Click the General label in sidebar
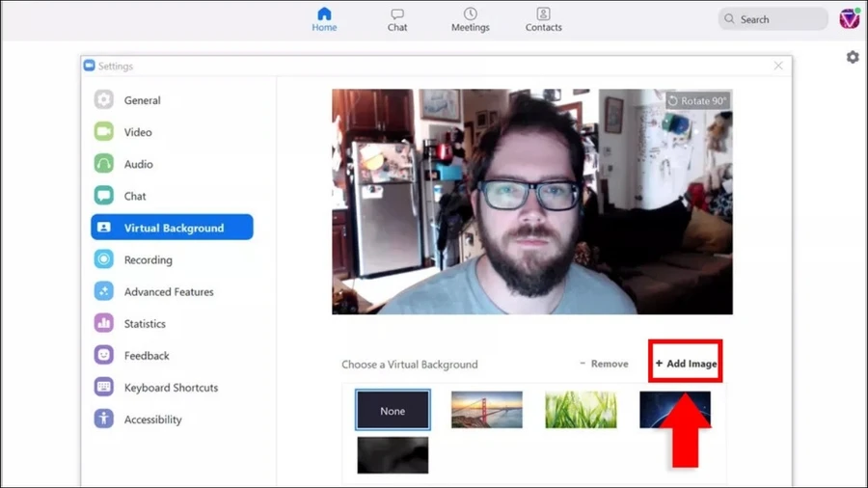The width and height of the screenshot is (868, 488). 143,100
